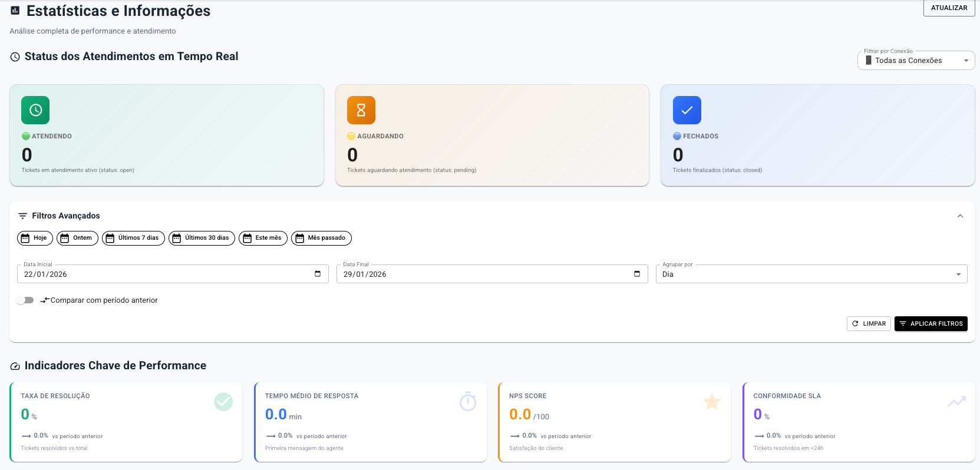Viewport: 980px width, 470px height.
Task: Open the Agrupar por dropdown
Action: (x=811, y=274)
